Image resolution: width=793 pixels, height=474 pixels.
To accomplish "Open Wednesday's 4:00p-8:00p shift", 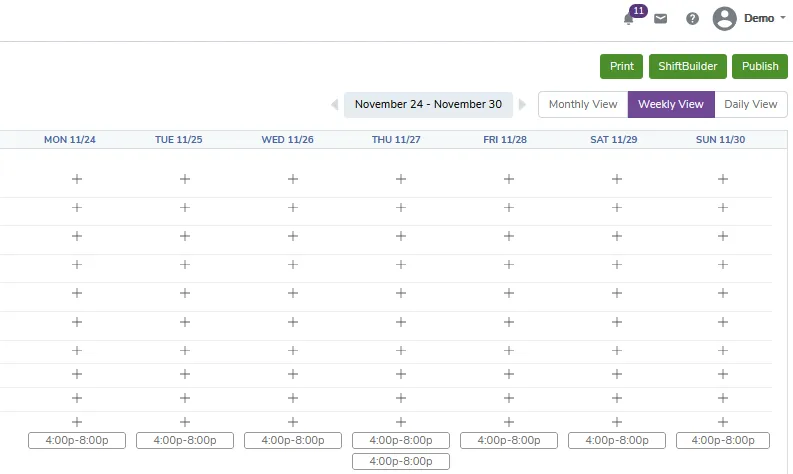I will [x=293, y=441].
